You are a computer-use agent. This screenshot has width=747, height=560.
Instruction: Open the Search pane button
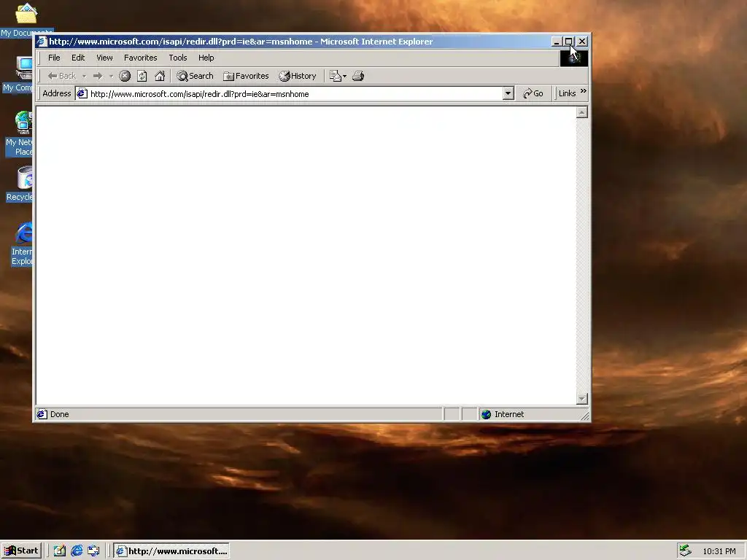click(x=195, y=76)
